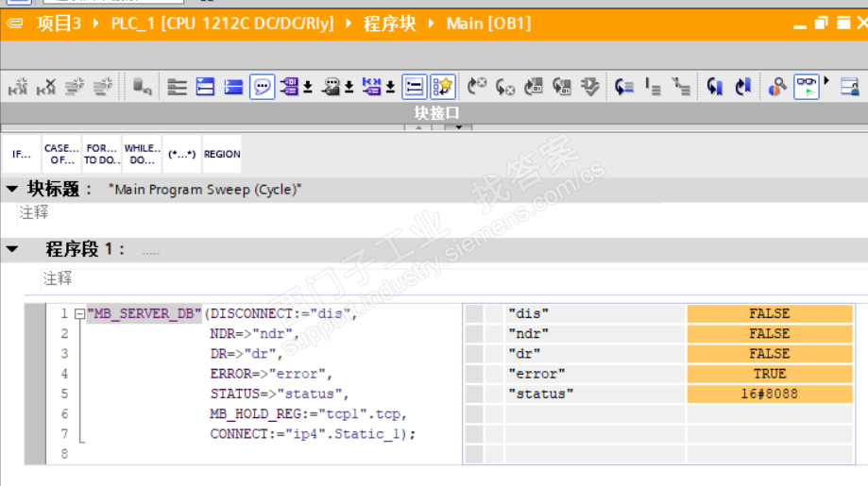Toggle free-form comments speech bubble icon
868x486 pixels.
point(262,87)
